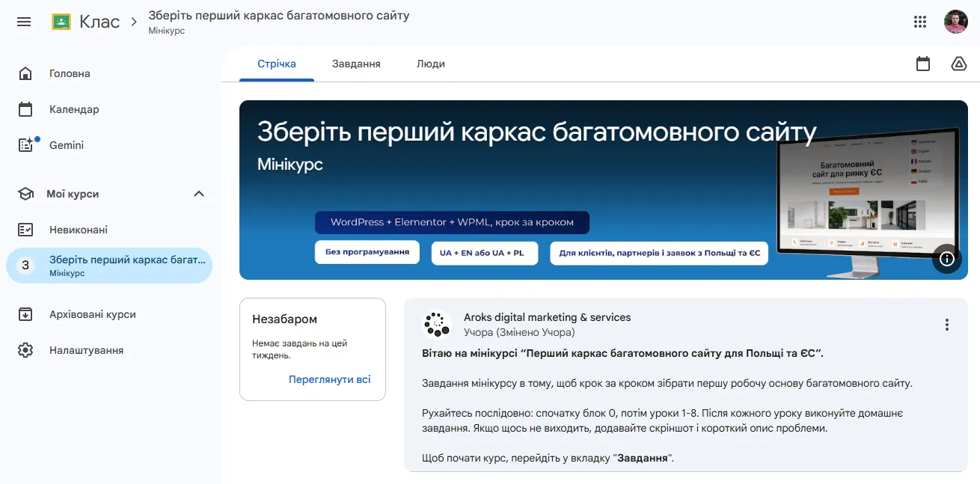Click the Переглянути всі link
980x484 pixels.
329,379
